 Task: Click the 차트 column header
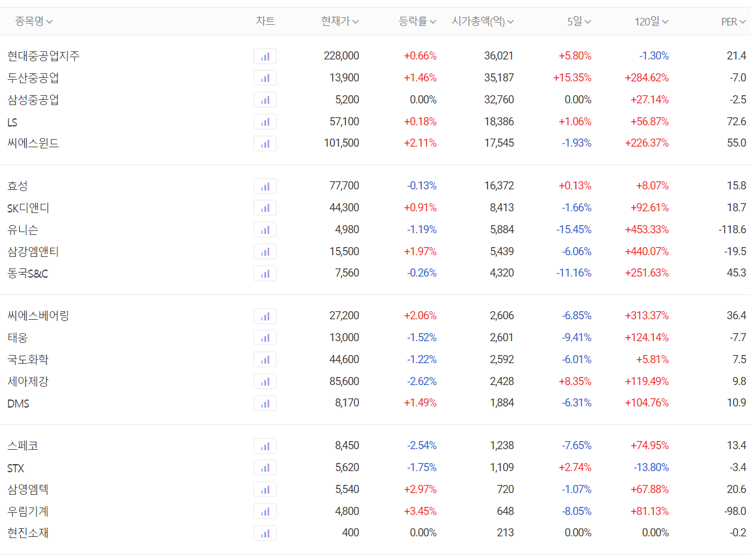[265, 21]
